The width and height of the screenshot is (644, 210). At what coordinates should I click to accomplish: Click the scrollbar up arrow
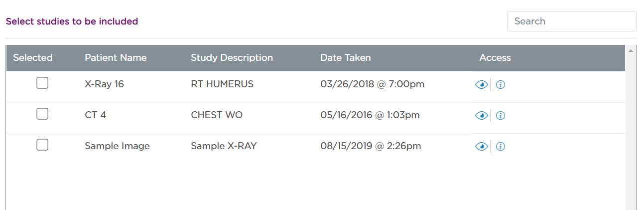pyautogui.click(x=631, y=50)
